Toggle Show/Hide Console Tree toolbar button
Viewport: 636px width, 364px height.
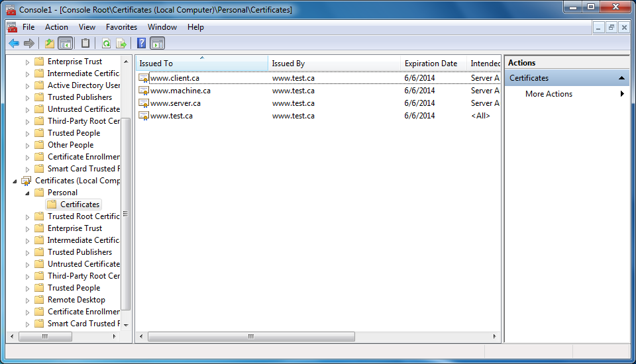click(65, 44)
